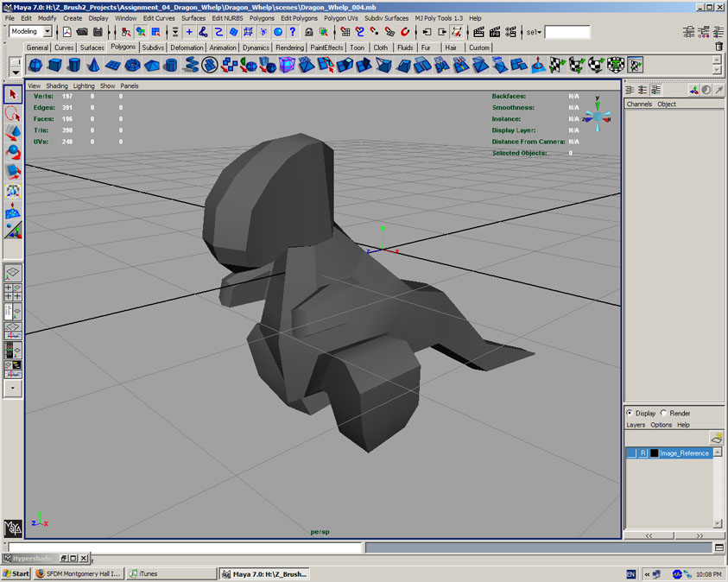
Task: Open the Modeling menu set dropdown
Action: tap(47, 31)
